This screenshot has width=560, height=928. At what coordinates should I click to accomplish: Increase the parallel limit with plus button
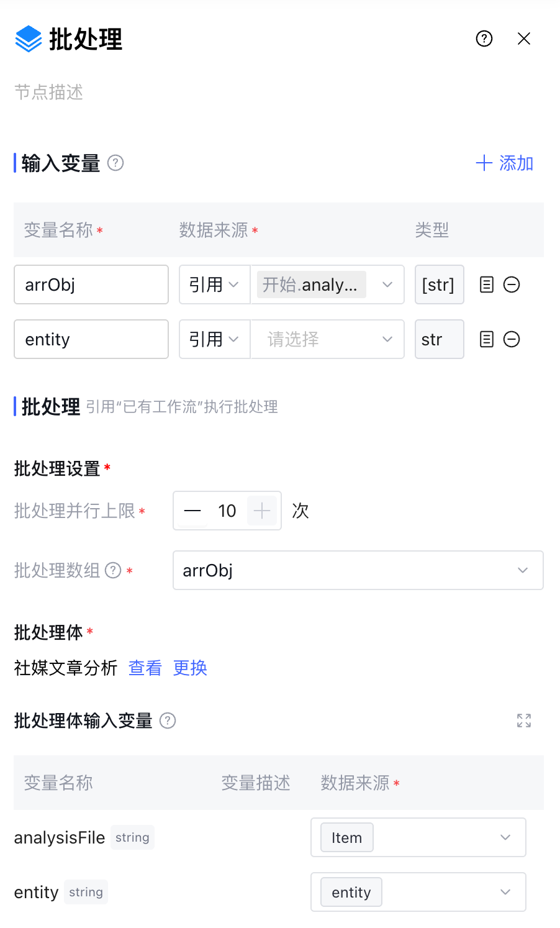point(262,511)
